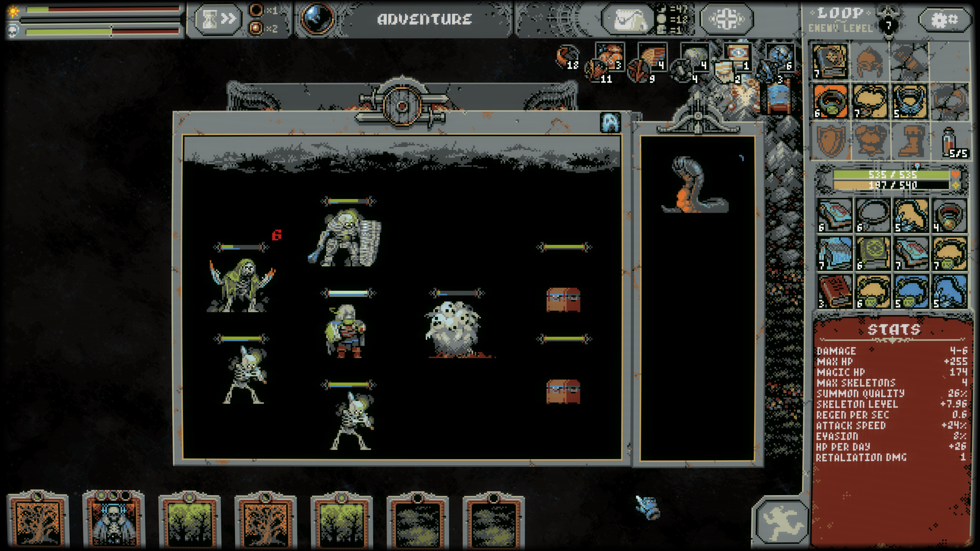Click the upper treasure chest in battle
The width and height of the screenshot is (980, 551).
pyautogui.click(x=563, y=300)
